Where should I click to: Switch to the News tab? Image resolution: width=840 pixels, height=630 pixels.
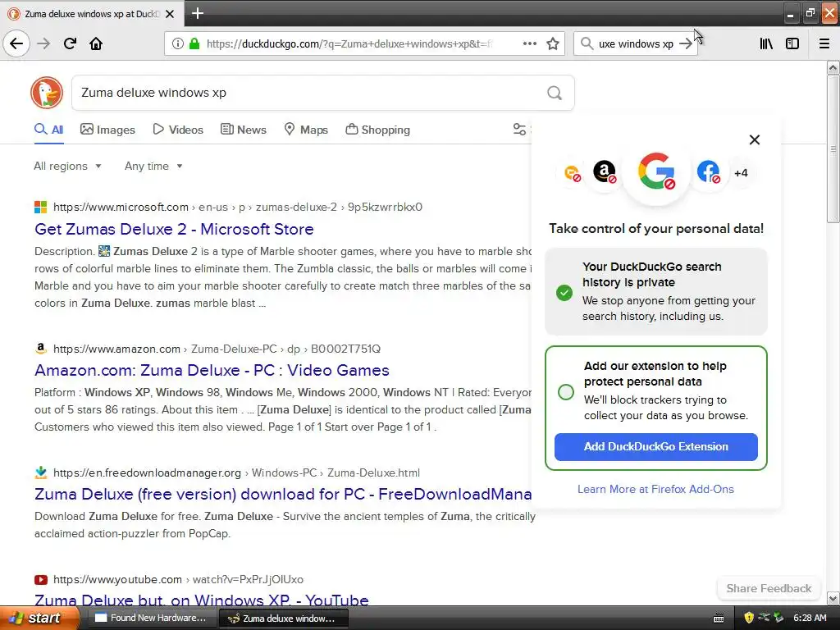tap(243, 130)
